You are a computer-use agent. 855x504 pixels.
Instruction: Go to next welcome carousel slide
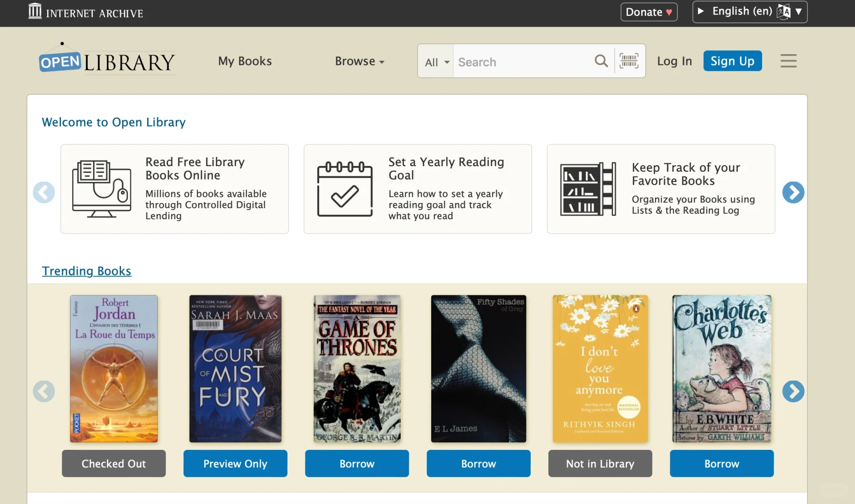(793, 192)
